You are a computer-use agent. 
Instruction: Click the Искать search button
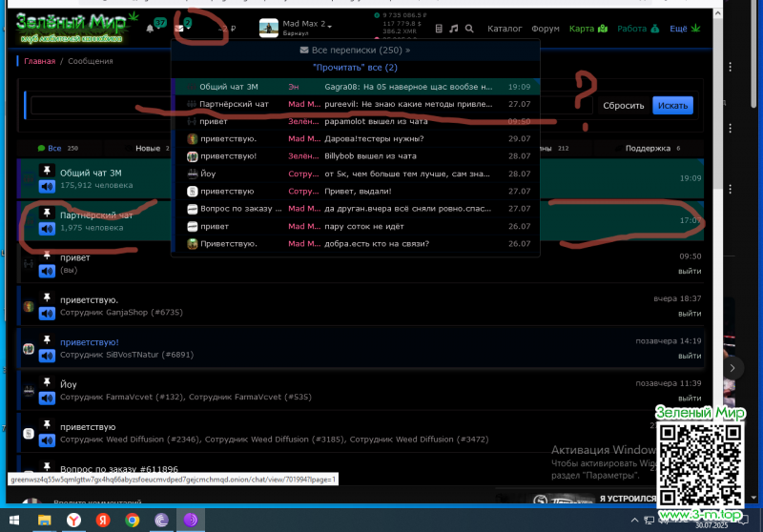[672, 106]
